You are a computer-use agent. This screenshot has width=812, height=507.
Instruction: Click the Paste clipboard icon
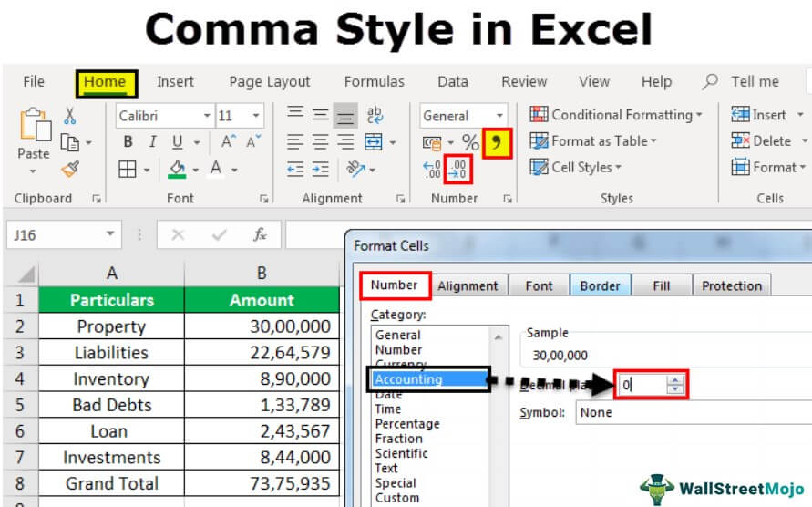(x=35, y=125)
